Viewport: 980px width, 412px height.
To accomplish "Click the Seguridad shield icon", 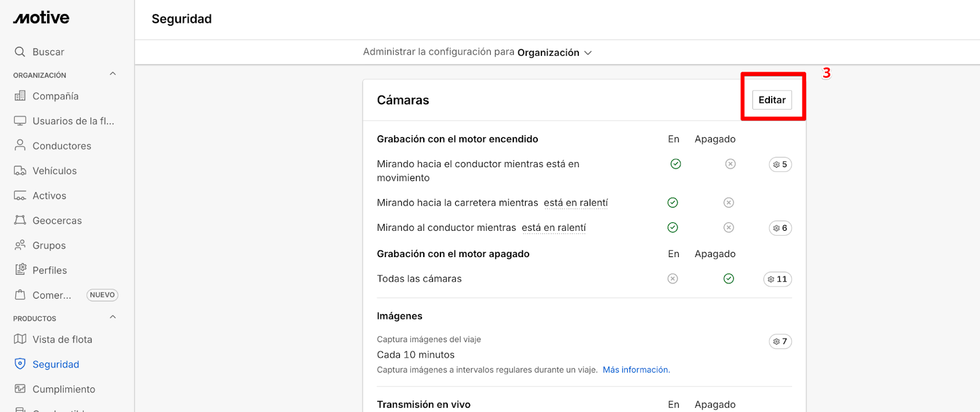I will pyautogui.click(x=20, y=364).
